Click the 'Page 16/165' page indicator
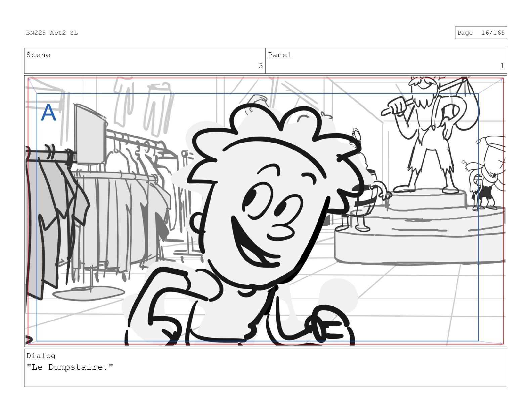The width and height of the screenshot is (532, 411). pyautogui.click(x=481, y=33)
